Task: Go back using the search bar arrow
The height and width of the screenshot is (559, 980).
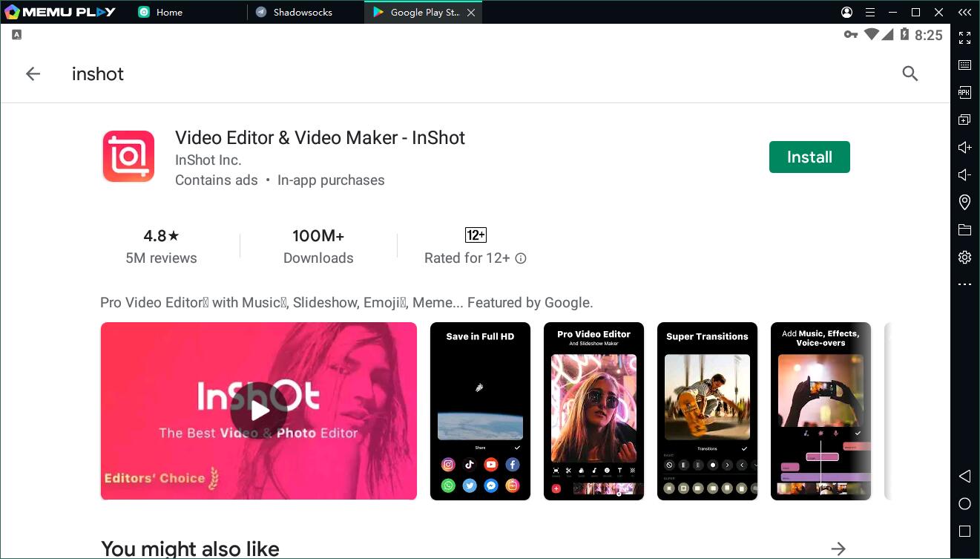Action: pyautogui.click(x=33, y=73)
